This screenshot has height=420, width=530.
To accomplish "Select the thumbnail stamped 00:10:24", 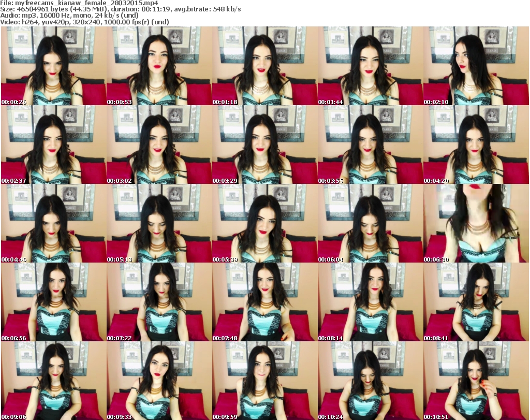I will pos(370,381).
